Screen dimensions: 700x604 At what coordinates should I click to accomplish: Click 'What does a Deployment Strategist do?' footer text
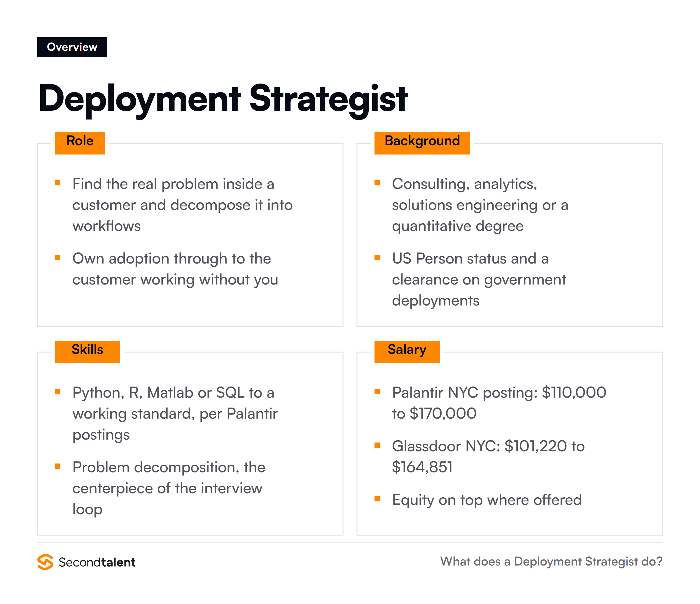tap(551, 561)
